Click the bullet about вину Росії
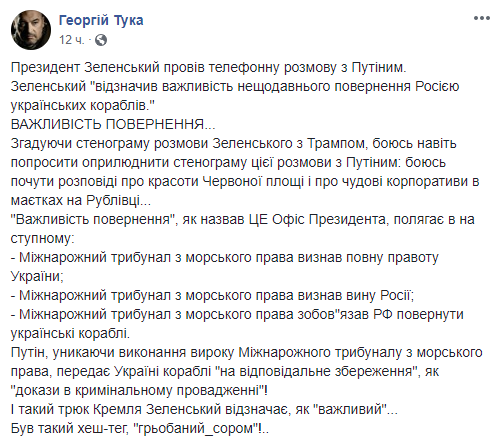This screenshot has width=496, height=446. click(212, 295)
